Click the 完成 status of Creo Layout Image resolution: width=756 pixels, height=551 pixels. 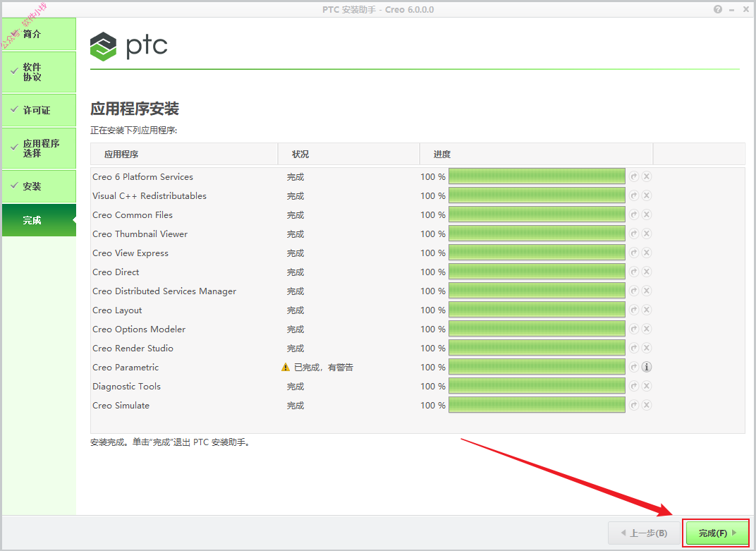click(295, 310)
